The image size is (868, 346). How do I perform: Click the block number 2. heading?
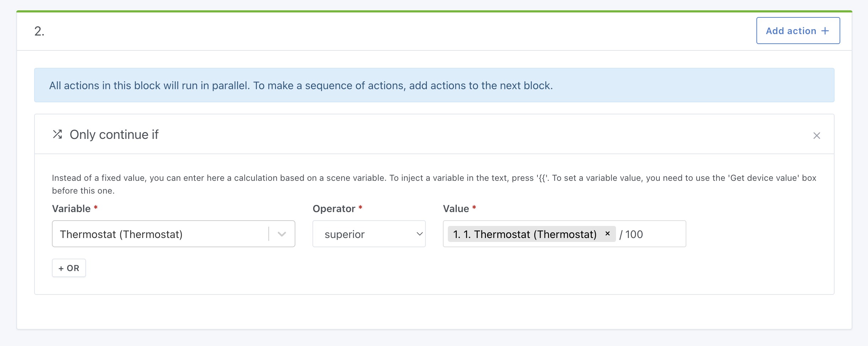point(39,31)
